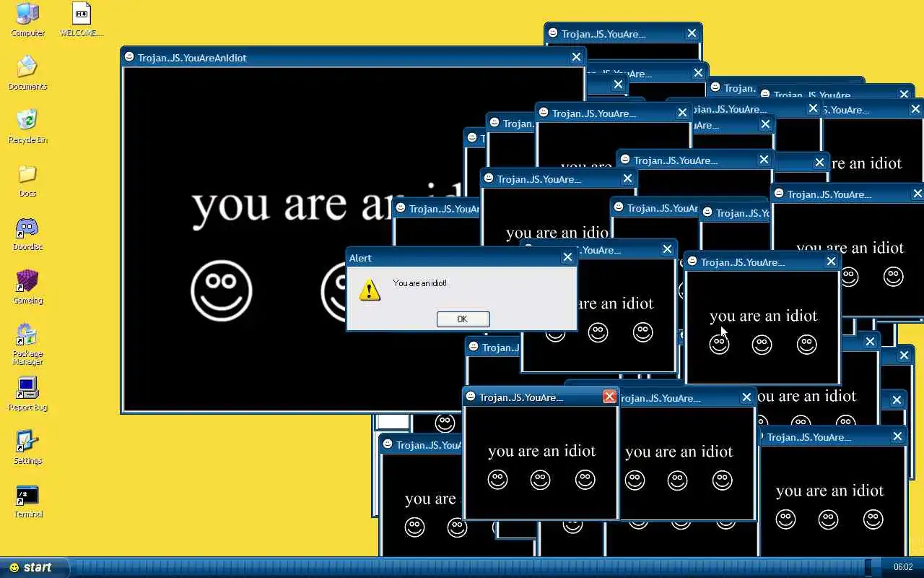Launch the Terminal shortcut
Screen dimensions: 924x578
[x=27, y=501]
